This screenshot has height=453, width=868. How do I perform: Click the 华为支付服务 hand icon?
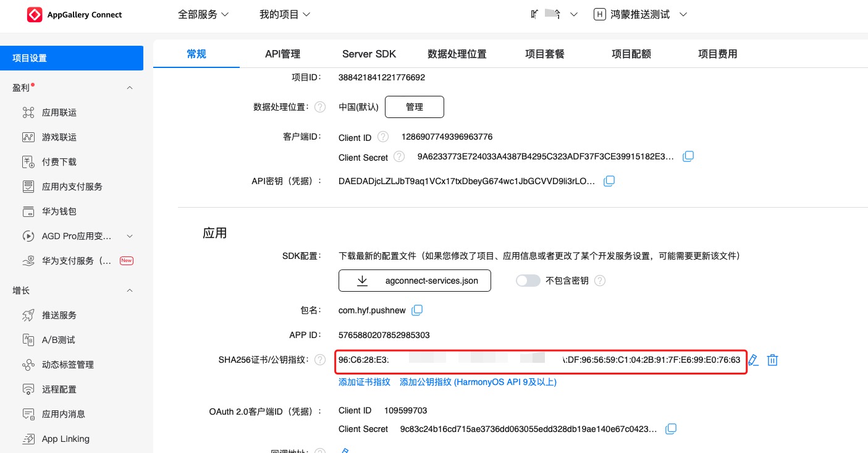[x=28, y=261]
